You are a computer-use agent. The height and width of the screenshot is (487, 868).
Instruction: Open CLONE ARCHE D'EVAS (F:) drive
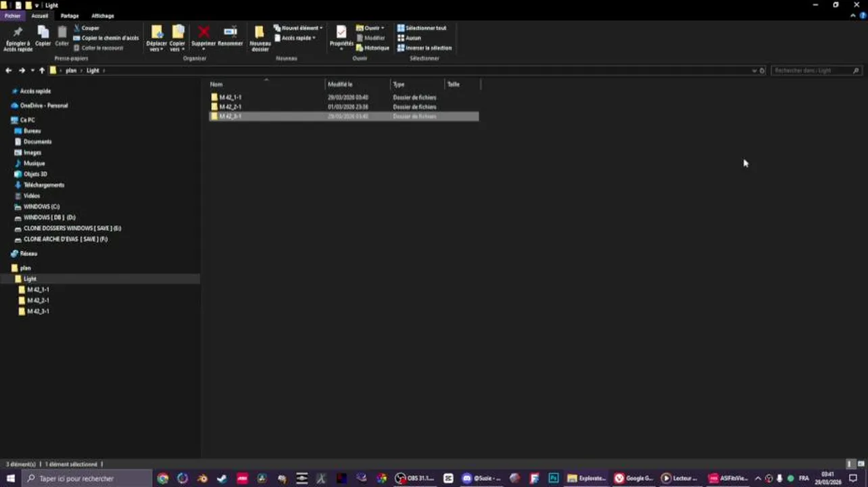coord(66,239)
